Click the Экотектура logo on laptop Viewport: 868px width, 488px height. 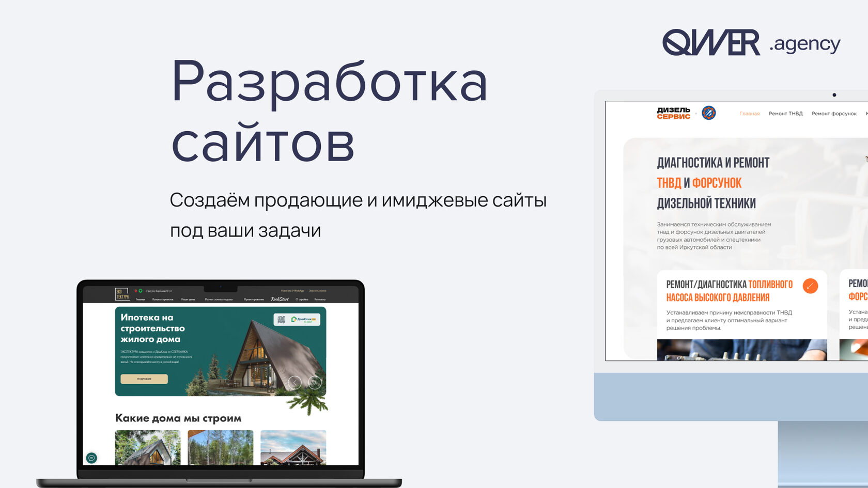tap(122, 294)
